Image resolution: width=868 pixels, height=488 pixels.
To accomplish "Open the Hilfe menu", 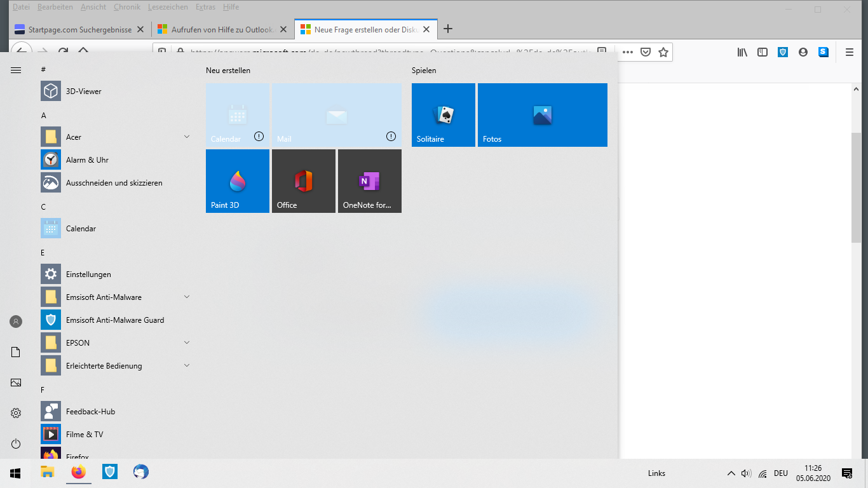I will coord(231,7).
